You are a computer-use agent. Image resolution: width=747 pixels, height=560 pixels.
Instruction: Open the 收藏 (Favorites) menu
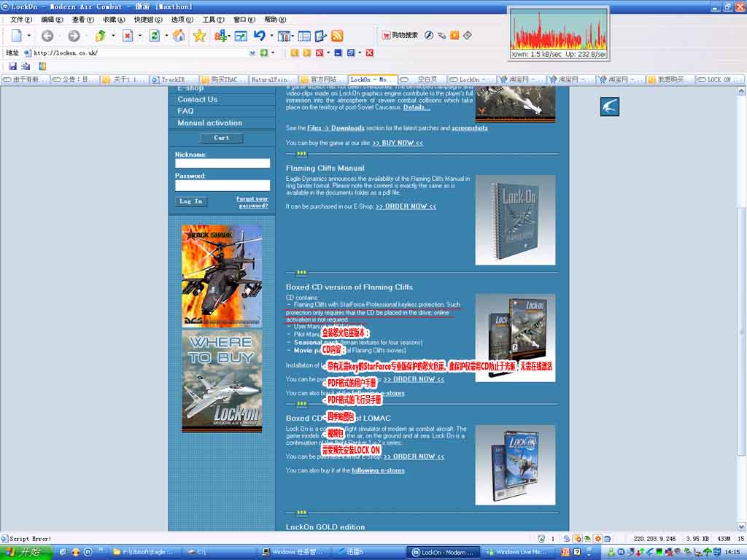point(114,20)
